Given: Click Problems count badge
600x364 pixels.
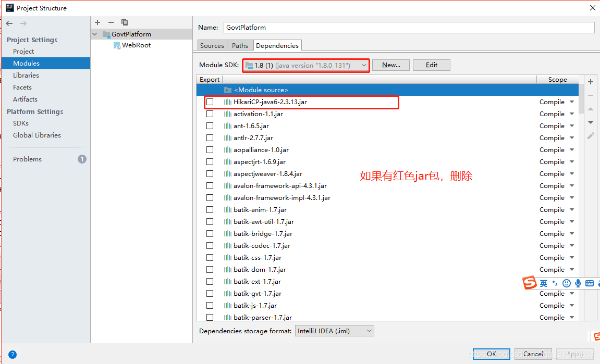Looking at the screenshot, I should (x=82, y=159).
